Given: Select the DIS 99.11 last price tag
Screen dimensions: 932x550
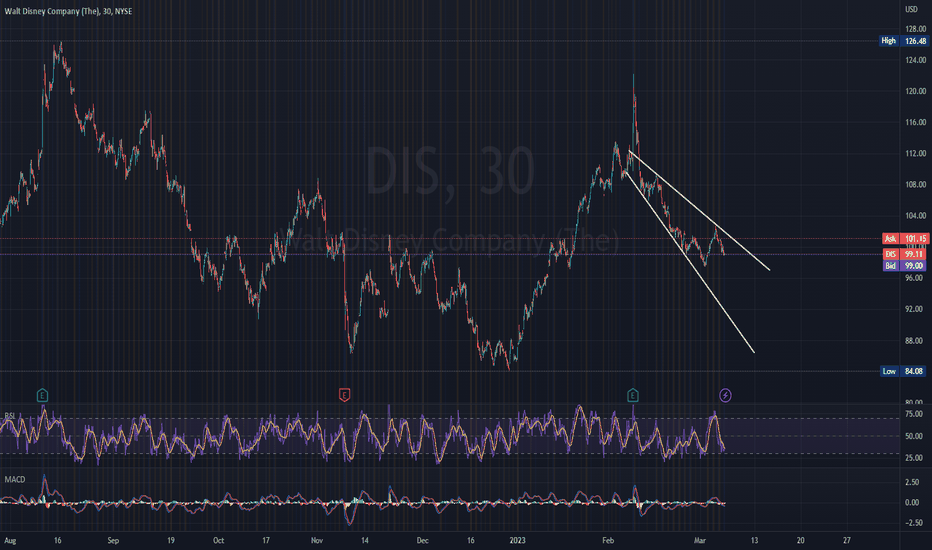Looking at the screenshot, I should tap(905, 254).
